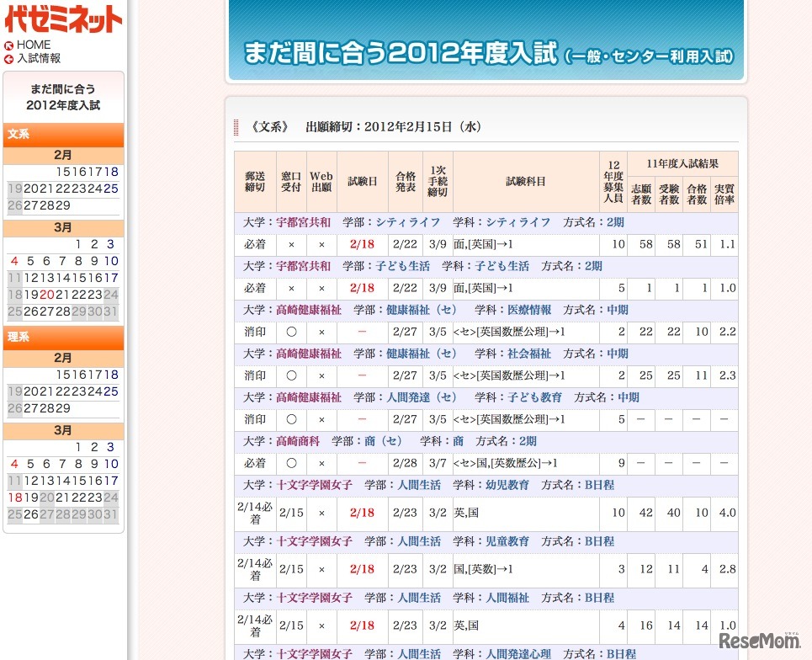Click the まだ間に合う2012年度入試 sidebar header
Screen dimensions: 812x660
point(63,97)
